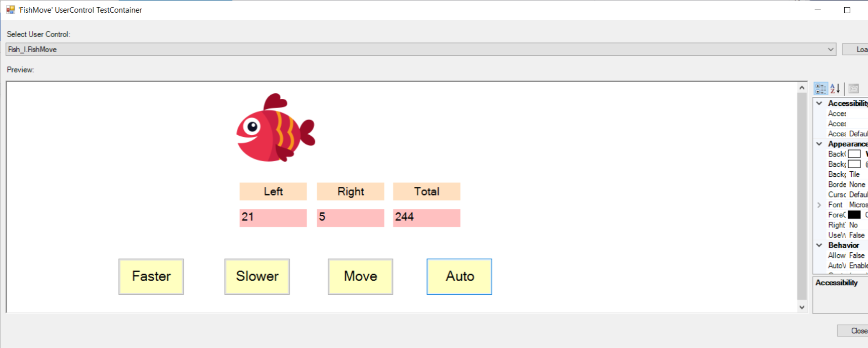Collapse the Behavior property category
Screen dimensions: 868x348
819,245
